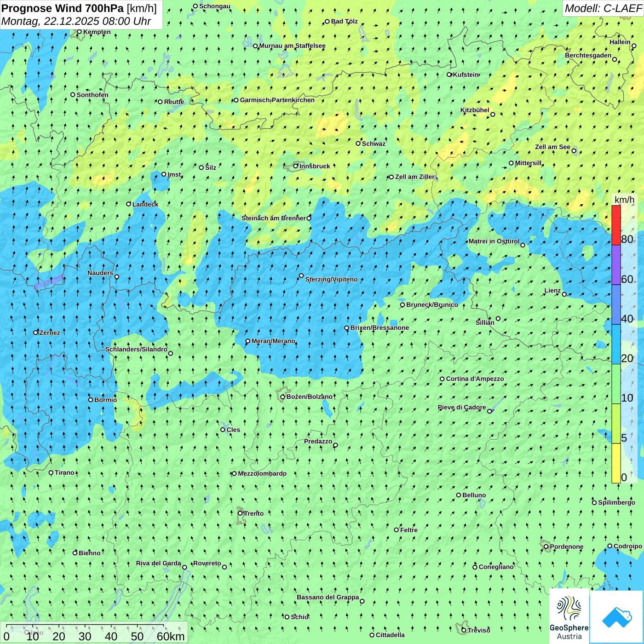Screen dimensions: 644x644
Task: Click the 'Steinach am Brenner' label
Action: pos(274,218)
